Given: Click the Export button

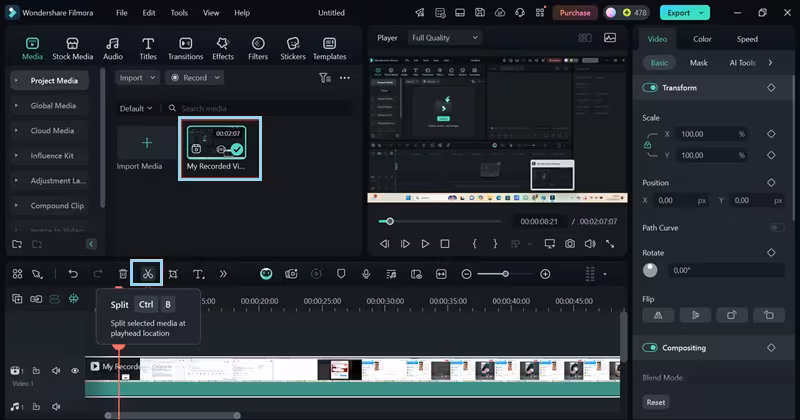Looking at the screenshot, I should (679, 13).
